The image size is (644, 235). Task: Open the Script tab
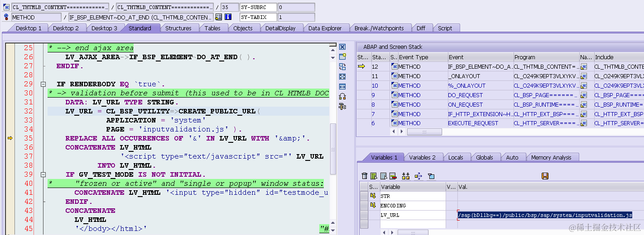coord(445,28)
